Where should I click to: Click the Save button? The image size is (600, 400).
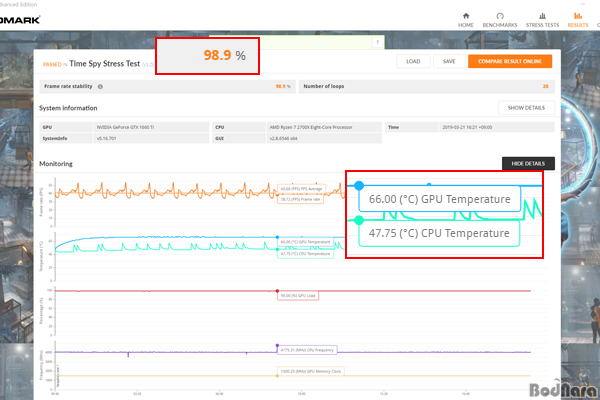449,61
